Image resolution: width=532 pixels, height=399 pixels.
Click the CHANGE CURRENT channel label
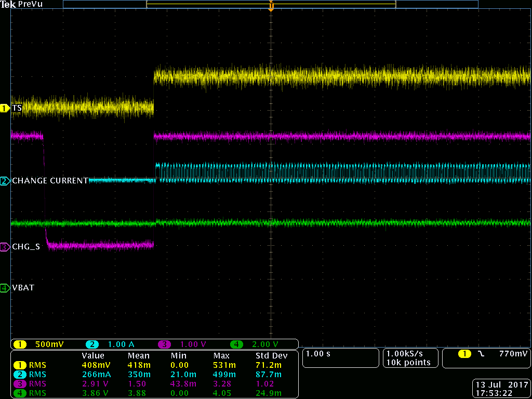click(50, 181)
